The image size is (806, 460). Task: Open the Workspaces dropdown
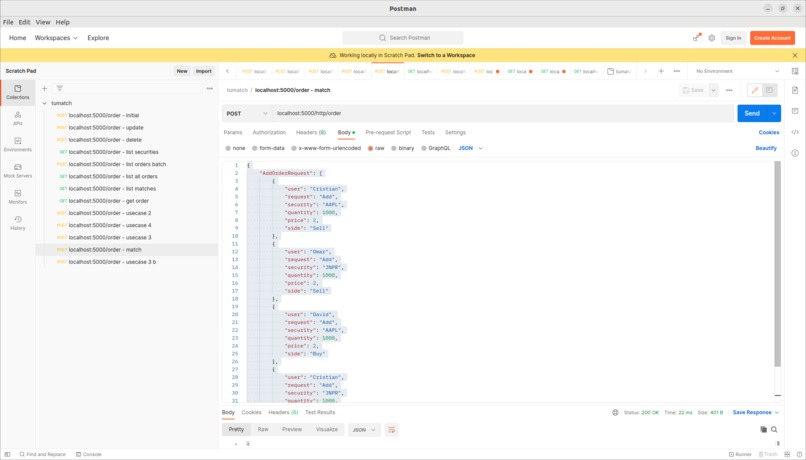pyautogui.click(x=56, y=38)
